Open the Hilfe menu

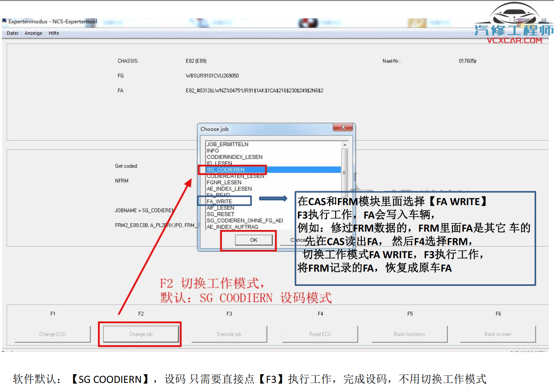53,33
